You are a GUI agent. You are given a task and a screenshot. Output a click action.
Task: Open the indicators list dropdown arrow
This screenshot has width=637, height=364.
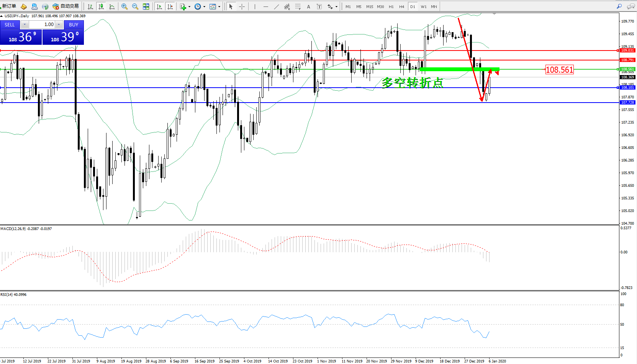tap(189, 7)
